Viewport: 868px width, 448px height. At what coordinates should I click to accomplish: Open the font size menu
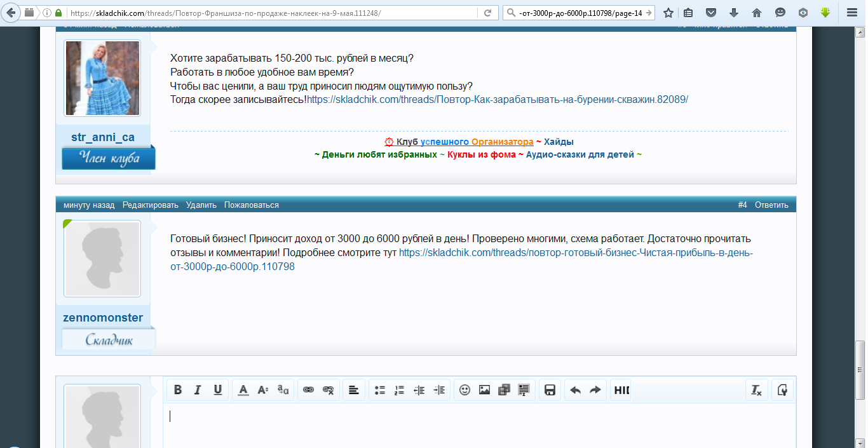(x=262, y=390)
